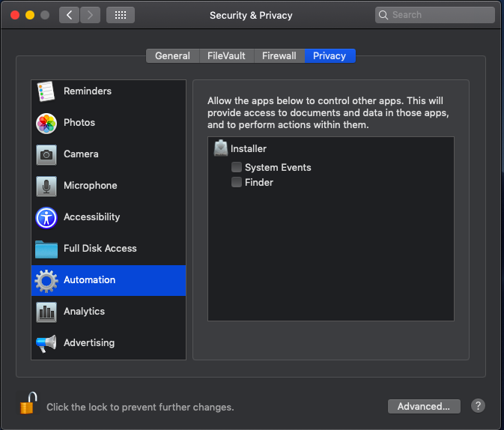The height and width of the screenshot is (430, 504).
Task: Select Automation label in the privacy list
Action: click(x=89, y=280)
